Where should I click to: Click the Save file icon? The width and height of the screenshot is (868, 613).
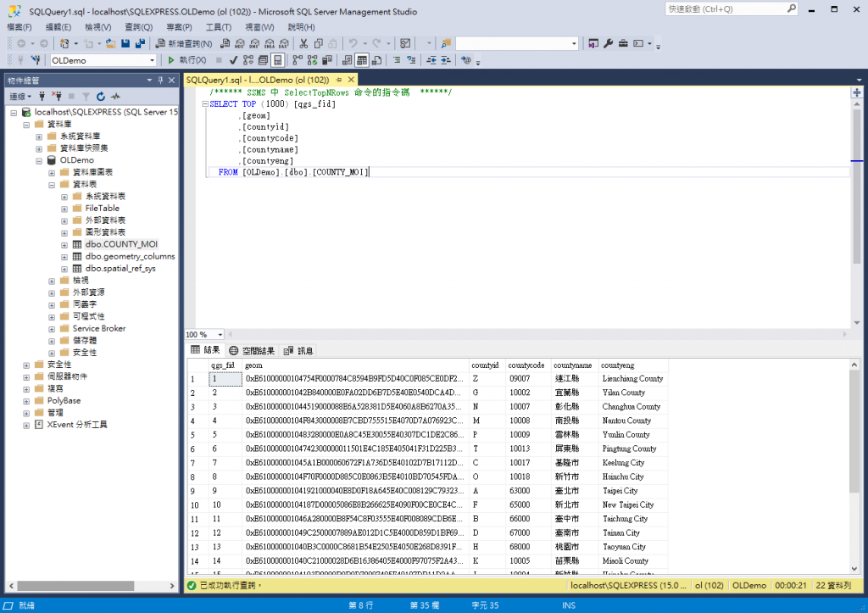click(x=125, y=43)
